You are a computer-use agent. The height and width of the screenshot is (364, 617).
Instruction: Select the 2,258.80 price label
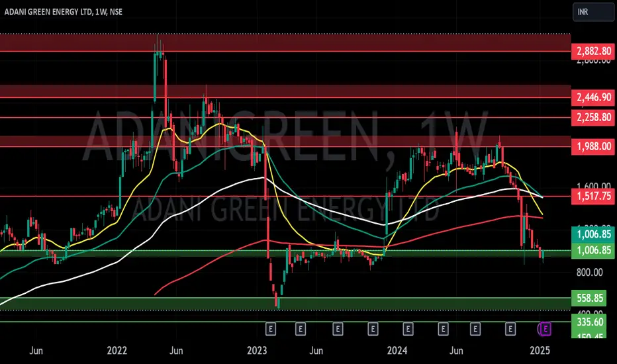pos(593,117)
